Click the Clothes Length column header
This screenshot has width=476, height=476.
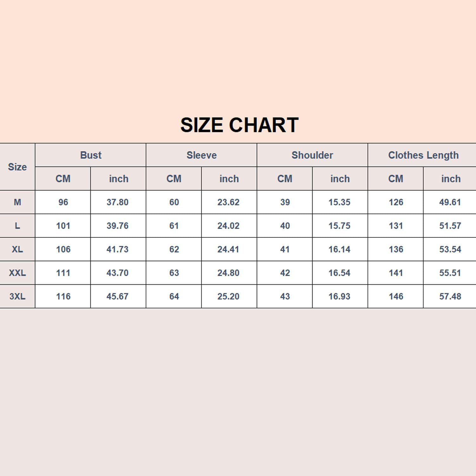coord(423,155)
